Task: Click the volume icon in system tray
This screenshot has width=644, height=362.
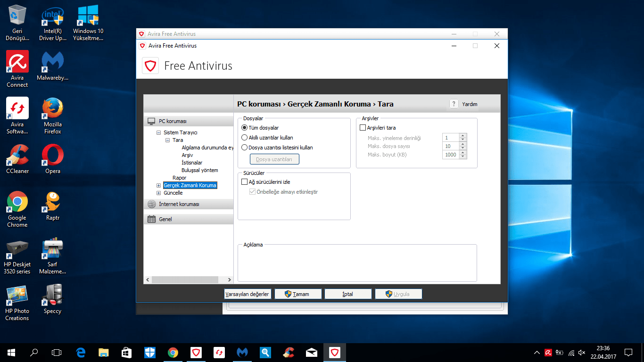Action: [x=582, y=352]
